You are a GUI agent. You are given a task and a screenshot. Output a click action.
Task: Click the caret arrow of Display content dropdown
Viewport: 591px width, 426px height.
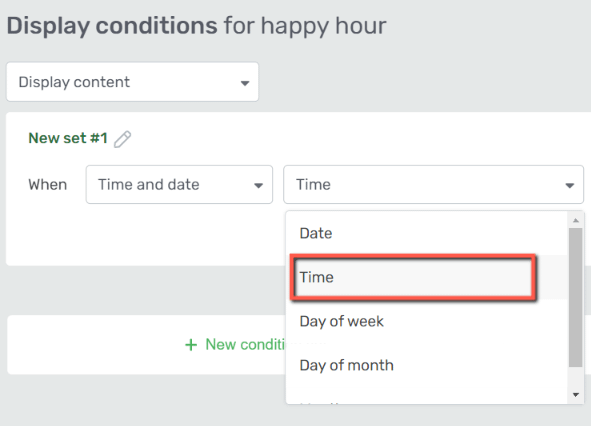coord(245,83)
